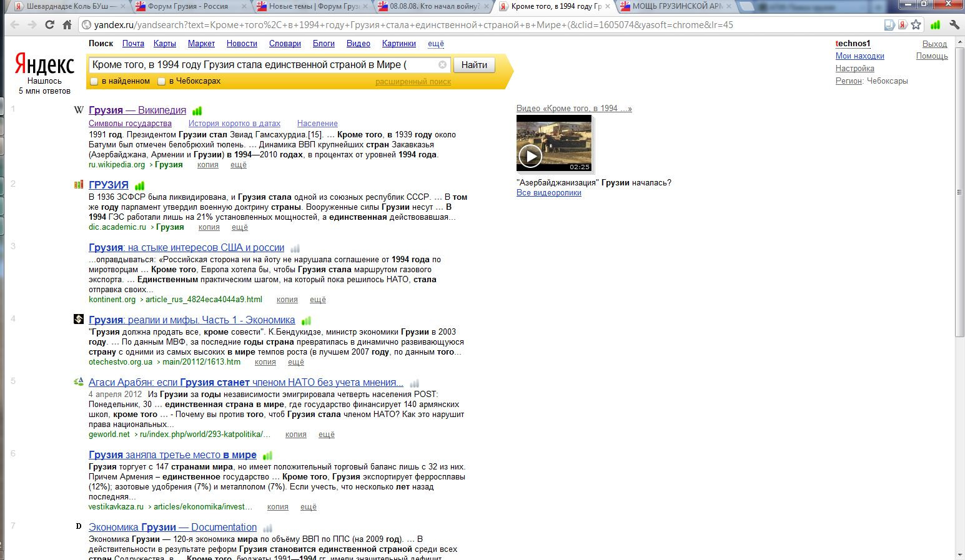The image size is (965, 560).
Task: Click the browser back arrow
Action: click(x=14, y=25)
